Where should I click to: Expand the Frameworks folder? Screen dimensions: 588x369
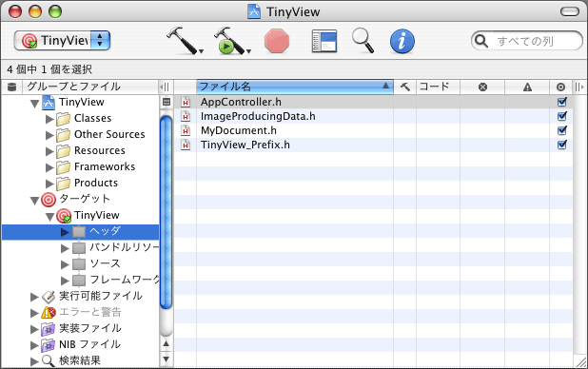pos(49,167)
